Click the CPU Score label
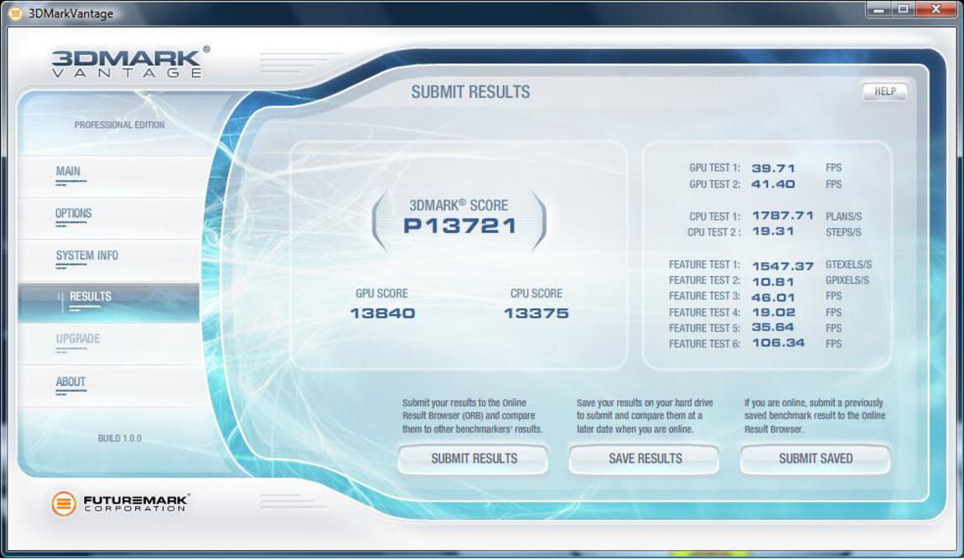Viewport: 964px width, 560px height. (536, 293)
